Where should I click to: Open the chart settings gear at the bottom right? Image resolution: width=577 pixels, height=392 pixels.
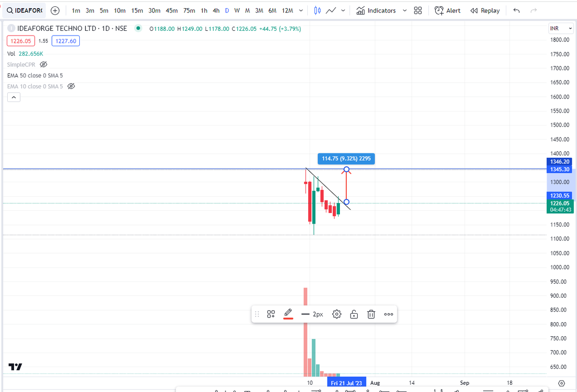point(562,383)
